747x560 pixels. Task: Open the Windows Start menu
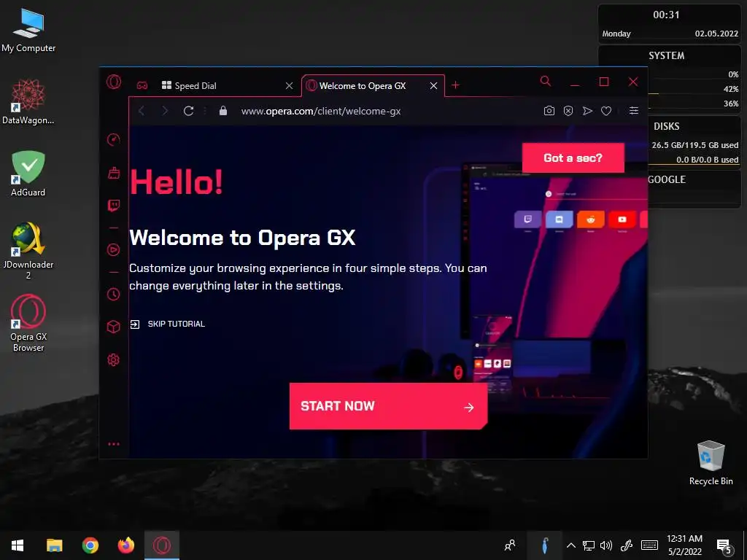(18, 545)
